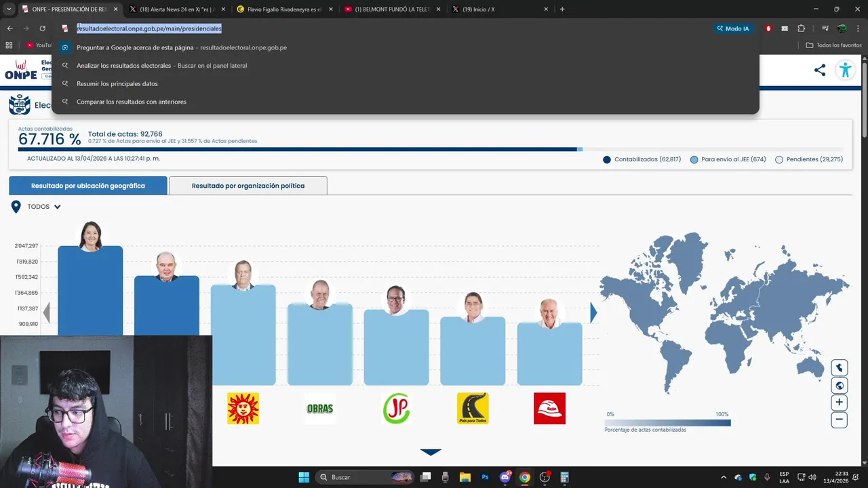Switch to the BELMONT FUNDÓ LA TELE tab
This screenshot has width=868, height=488.
click(x=392, y=9)
